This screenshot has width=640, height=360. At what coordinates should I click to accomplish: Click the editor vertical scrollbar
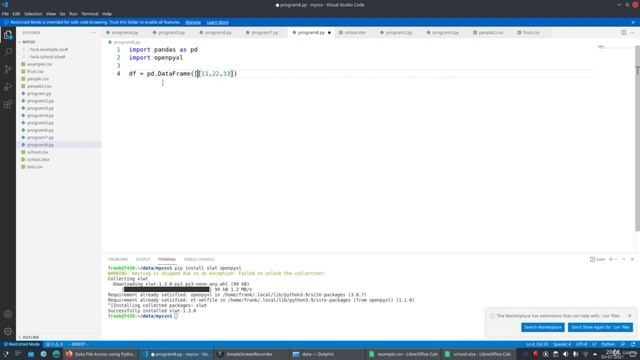pyautogui.click(x=637, y=139)
